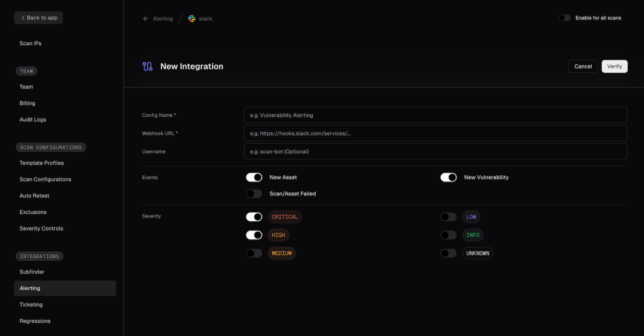Click the Verify button
Screen dimensions: 644x336
pos(614,66)
